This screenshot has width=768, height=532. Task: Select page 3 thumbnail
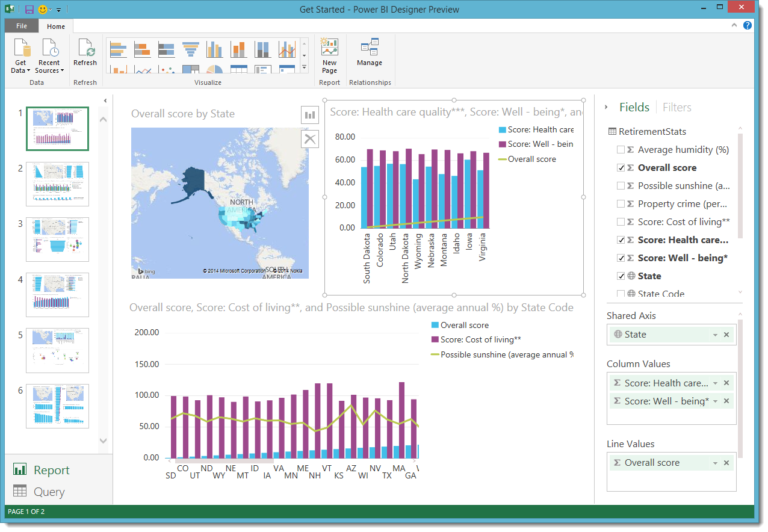point(57,240)
